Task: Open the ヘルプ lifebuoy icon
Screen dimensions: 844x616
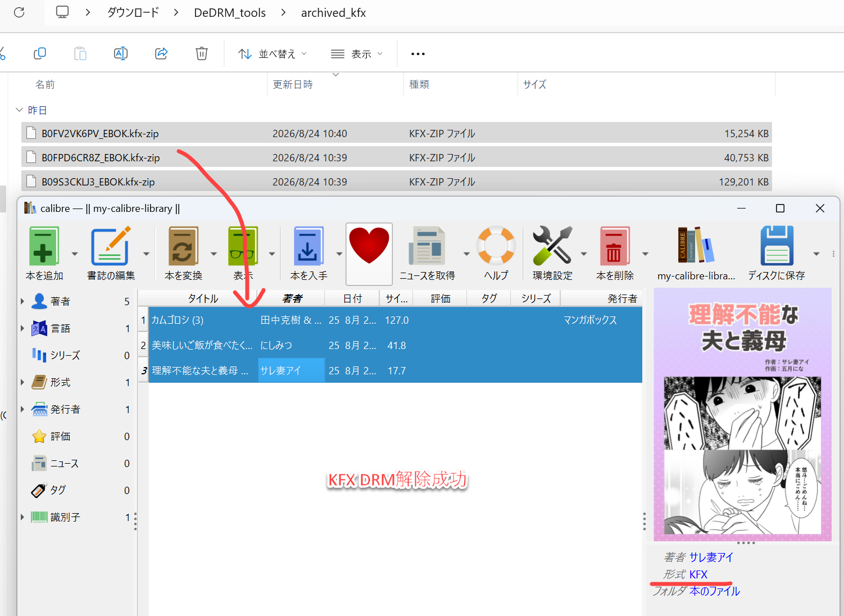Action: [x=496, y=246]
